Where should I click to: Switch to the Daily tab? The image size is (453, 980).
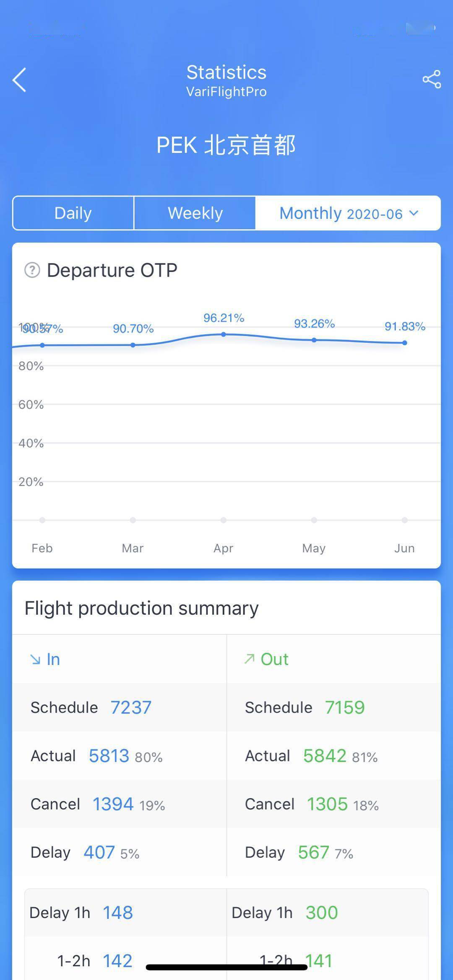pyautogui.click(x=73, y=213)
